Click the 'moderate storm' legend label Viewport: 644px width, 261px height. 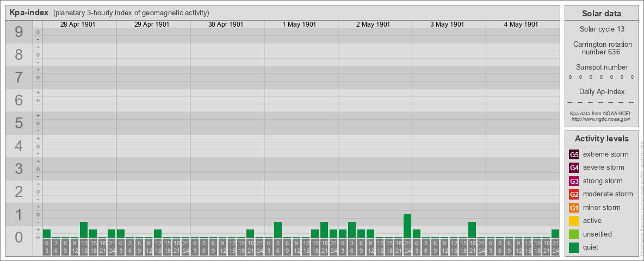[608, 194]
